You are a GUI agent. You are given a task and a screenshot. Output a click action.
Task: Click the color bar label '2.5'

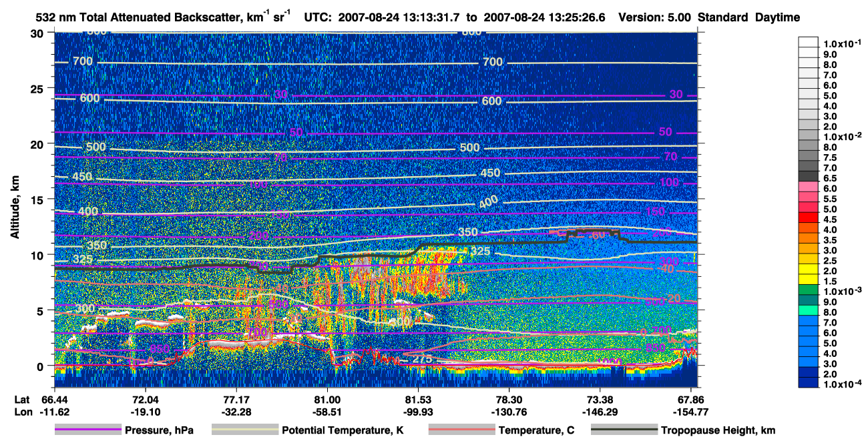point(829,260)
